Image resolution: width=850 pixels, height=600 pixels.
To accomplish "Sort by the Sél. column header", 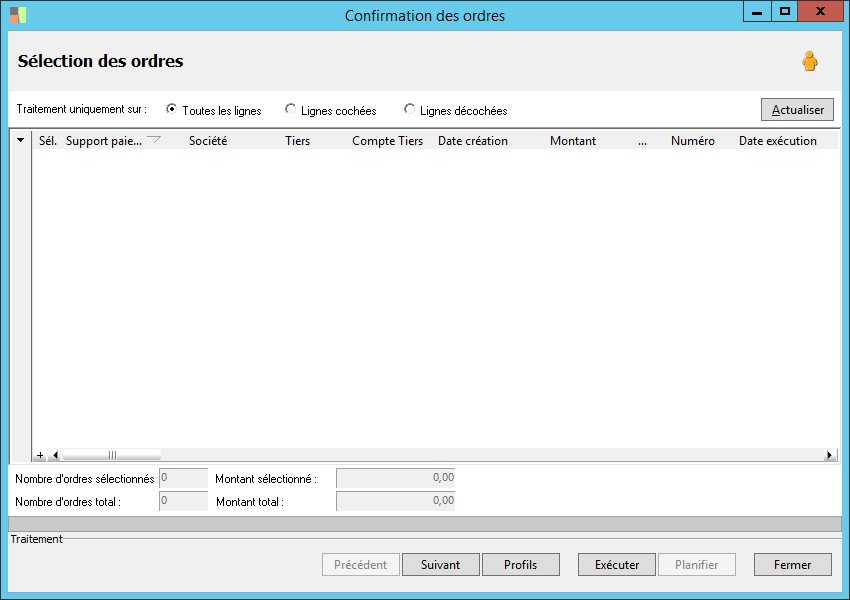I will pos(48,140).
